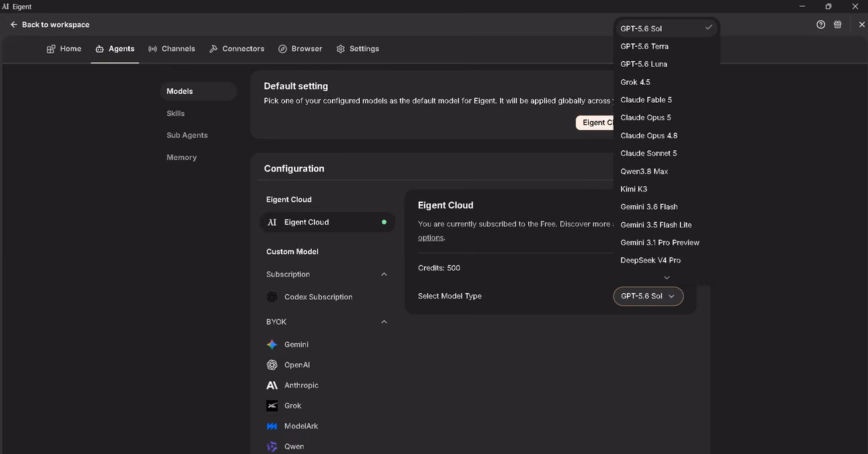Open the Connectors tab
The width and height of the screenshot is (868, 454).
pos(237,49)
